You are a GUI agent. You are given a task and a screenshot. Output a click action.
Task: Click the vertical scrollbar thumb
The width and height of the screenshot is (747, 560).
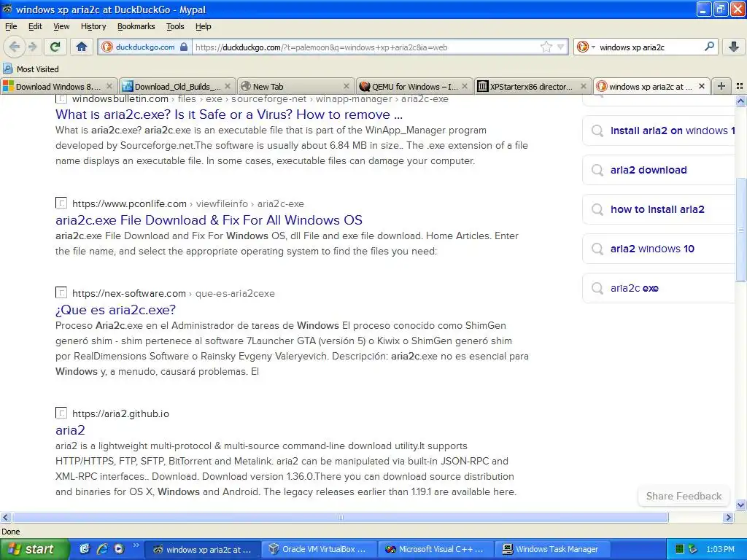(x=741, y=230)
